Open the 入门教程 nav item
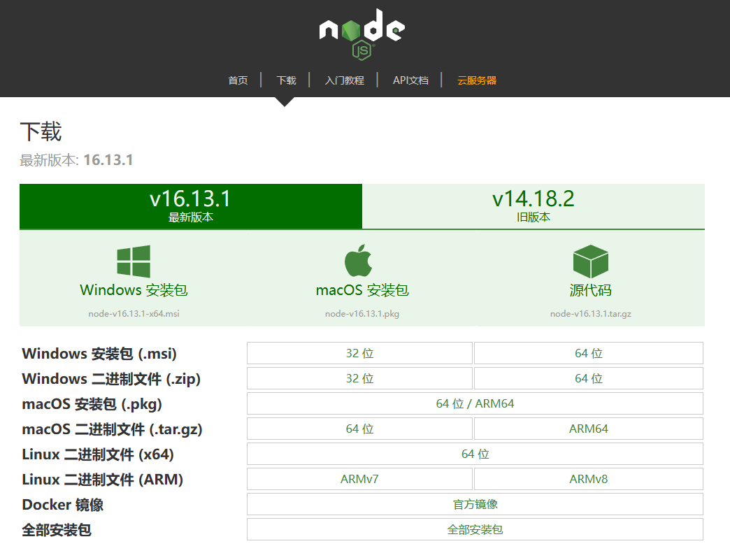Viewport: 730px width, 560px height. (x=344, y=80)
